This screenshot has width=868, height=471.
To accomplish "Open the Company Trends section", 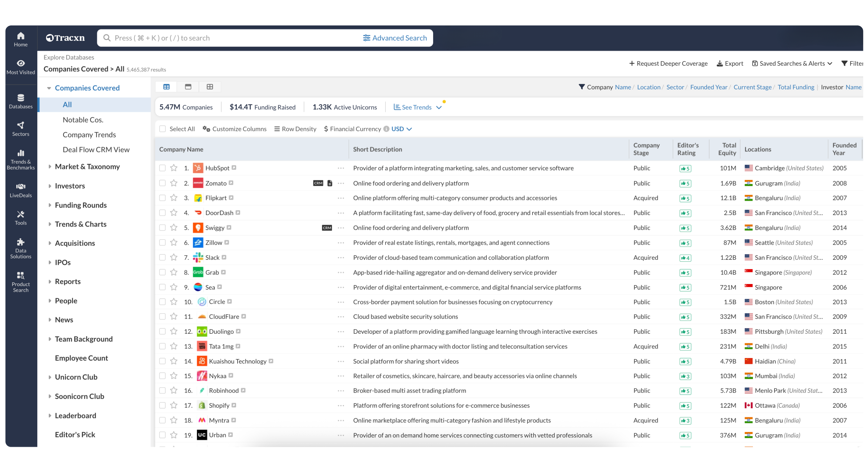I will click(89, 134).
